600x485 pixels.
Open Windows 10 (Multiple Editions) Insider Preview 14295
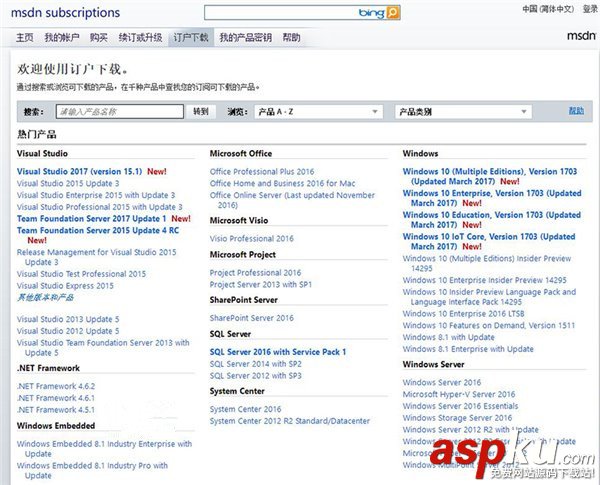point(487,263)
